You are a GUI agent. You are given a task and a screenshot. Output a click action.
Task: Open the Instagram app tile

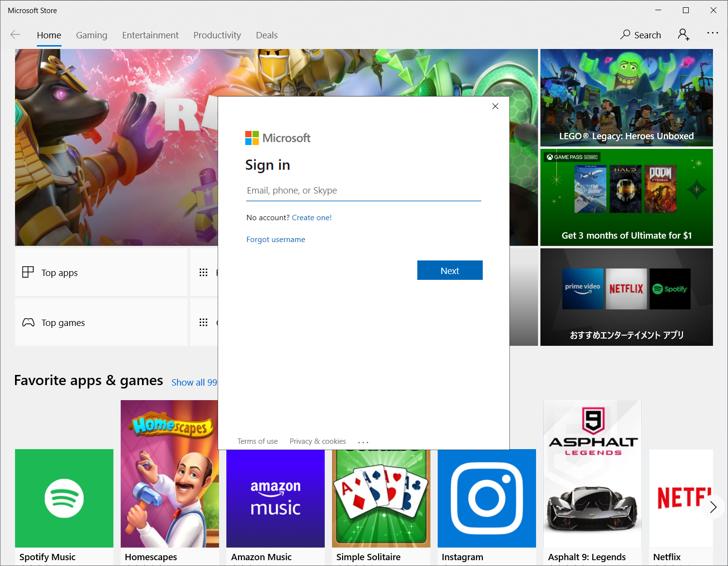(x=487, y=498)
